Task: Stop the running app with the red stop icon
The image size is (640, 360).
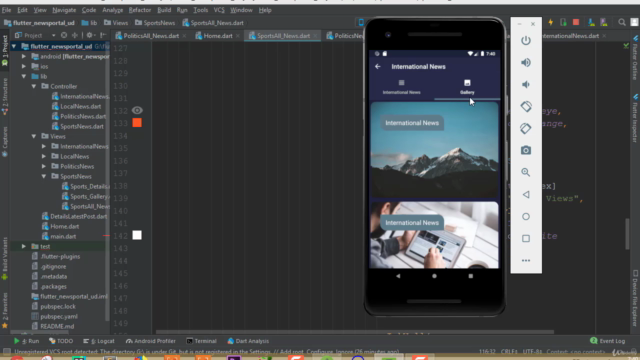Action: (x=576, y=22)
